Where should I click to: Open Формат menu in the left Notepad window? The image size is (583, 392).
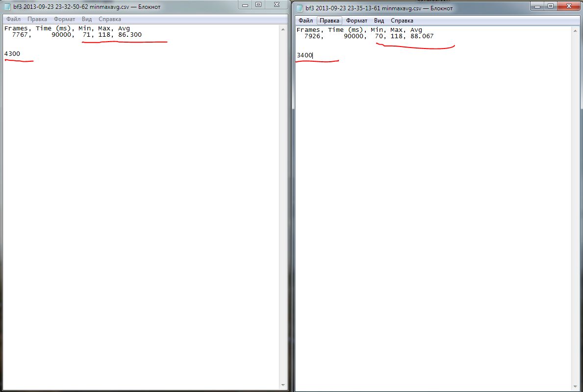click(64, 19)
